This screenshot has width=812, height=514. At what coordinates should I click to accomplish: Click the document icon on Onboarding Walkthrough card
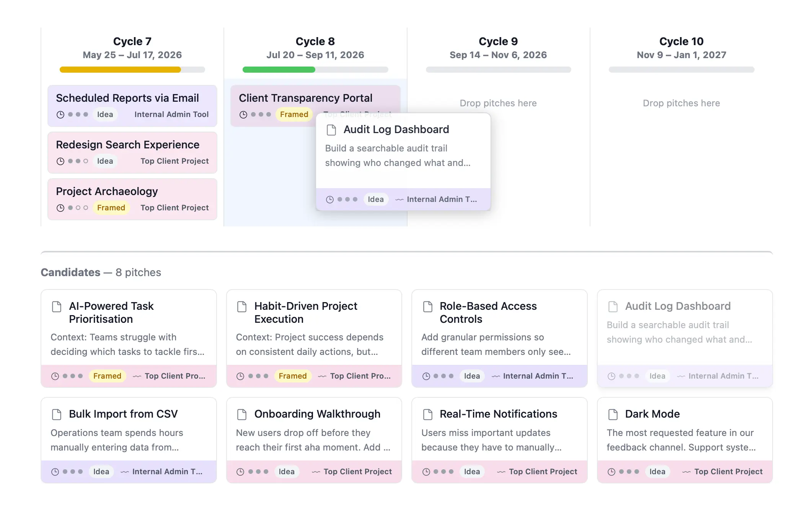[242, 415]
